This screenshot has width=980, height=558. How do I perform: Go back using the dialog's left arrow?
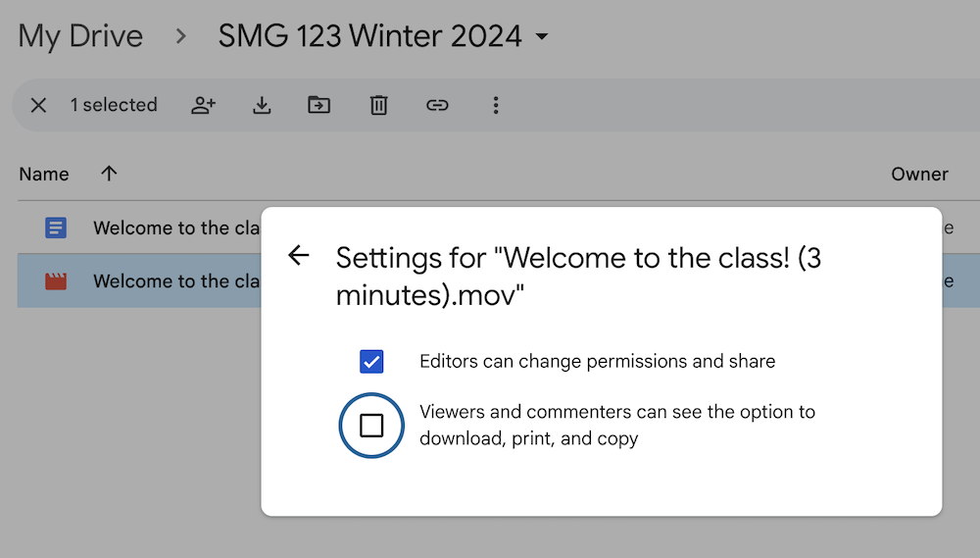[298, 256]
